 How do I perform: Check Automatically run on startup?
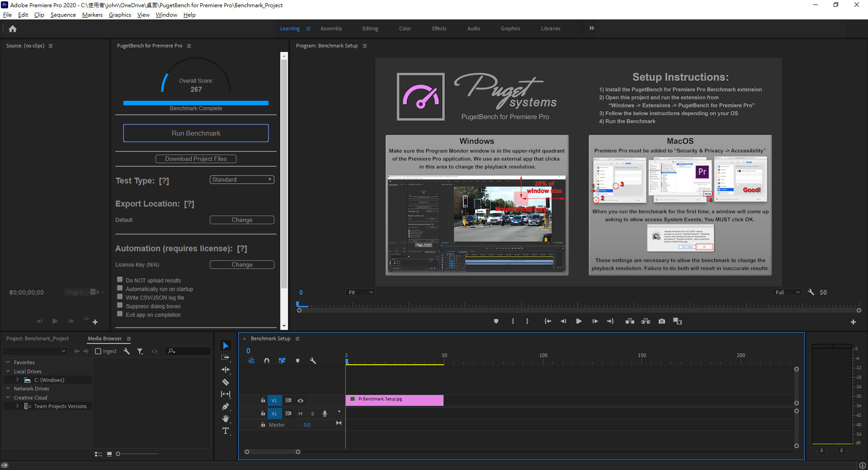120,288
